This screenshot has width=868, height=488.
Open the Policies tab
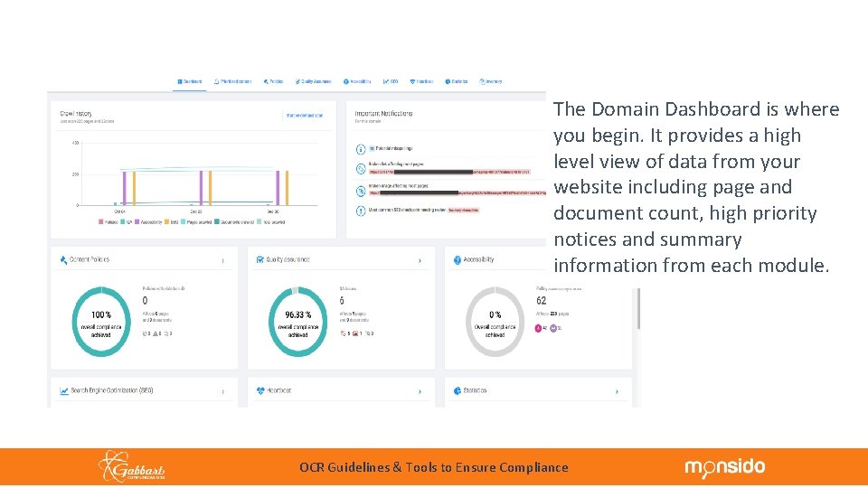click(x=273, y=81)
